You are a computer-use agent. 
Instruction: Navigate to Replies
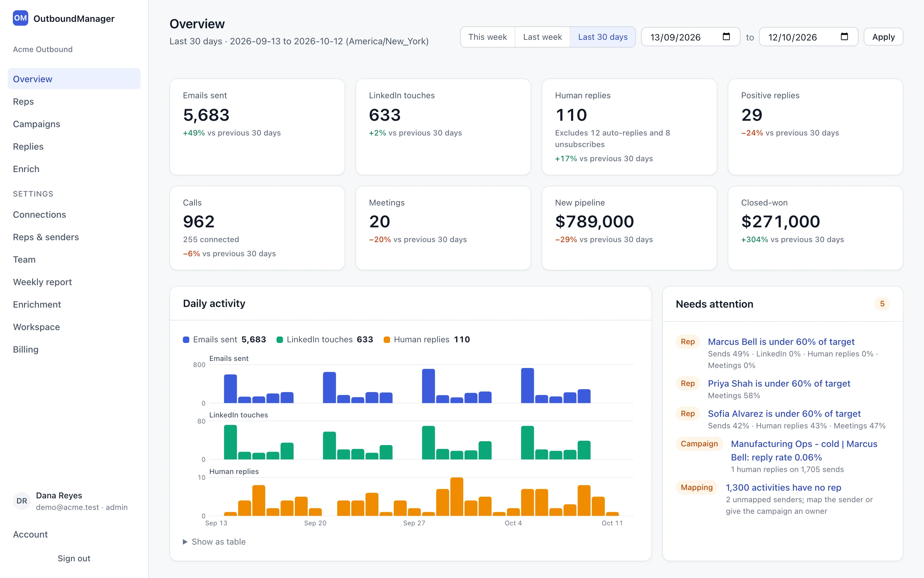point(74,147)
